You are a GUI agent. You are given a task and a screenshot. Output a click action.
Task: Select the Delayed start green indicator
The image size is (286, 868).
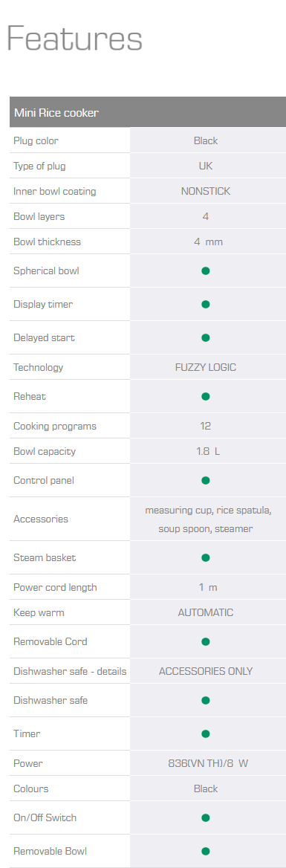coord(206,337)
